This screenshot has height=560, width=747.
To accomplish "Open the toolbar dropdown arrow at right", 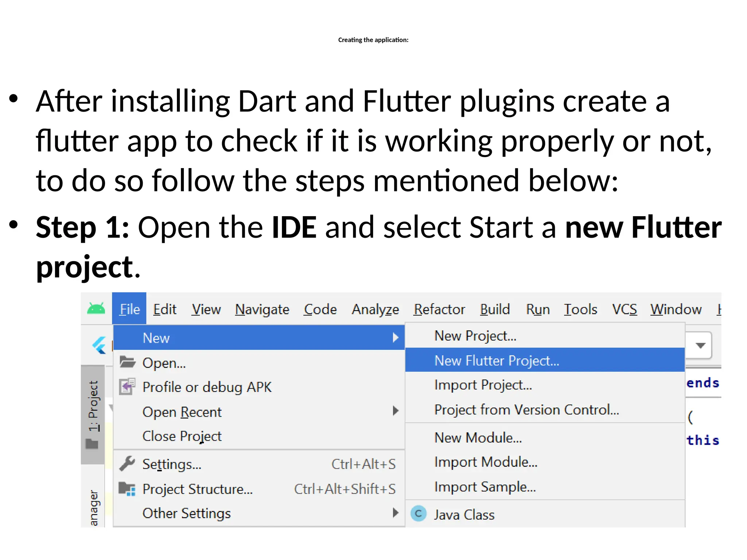I will [x=700, y=345].
